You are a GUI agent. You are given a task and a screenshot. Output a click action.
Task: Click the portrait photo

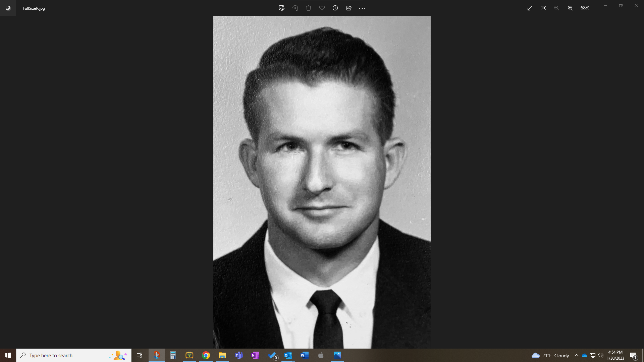(x=322, y=182)
